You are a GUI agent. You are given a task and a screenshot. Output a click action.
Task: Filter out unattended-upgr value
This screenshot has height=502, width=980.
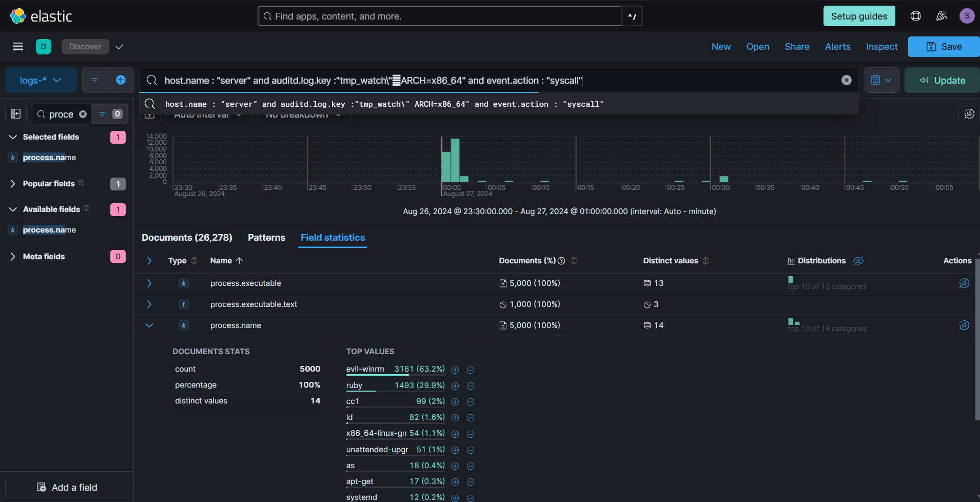pos(471,450)
